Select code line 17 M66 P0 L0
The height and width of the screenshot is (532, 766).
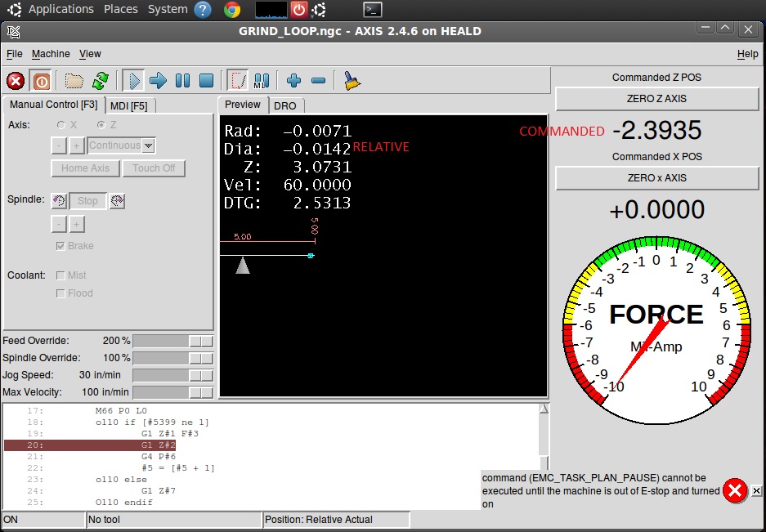[121, 411]
